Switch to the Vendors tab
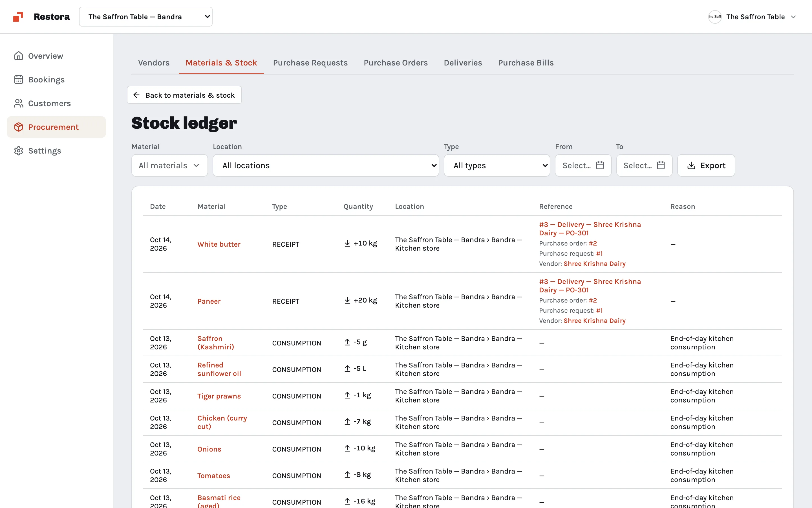The height and width of the screenshot is (508, 812). [154, 63]
